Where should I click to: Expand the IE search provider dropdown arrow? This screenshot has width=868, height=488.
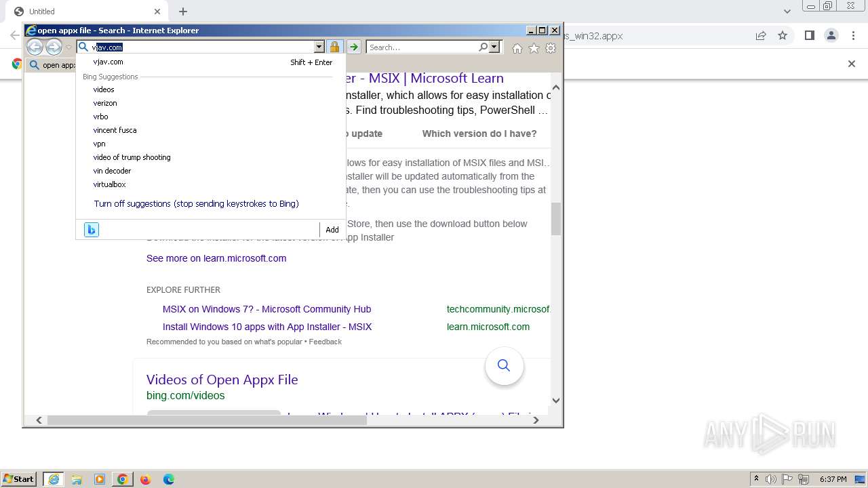click(x=494, y=47)
